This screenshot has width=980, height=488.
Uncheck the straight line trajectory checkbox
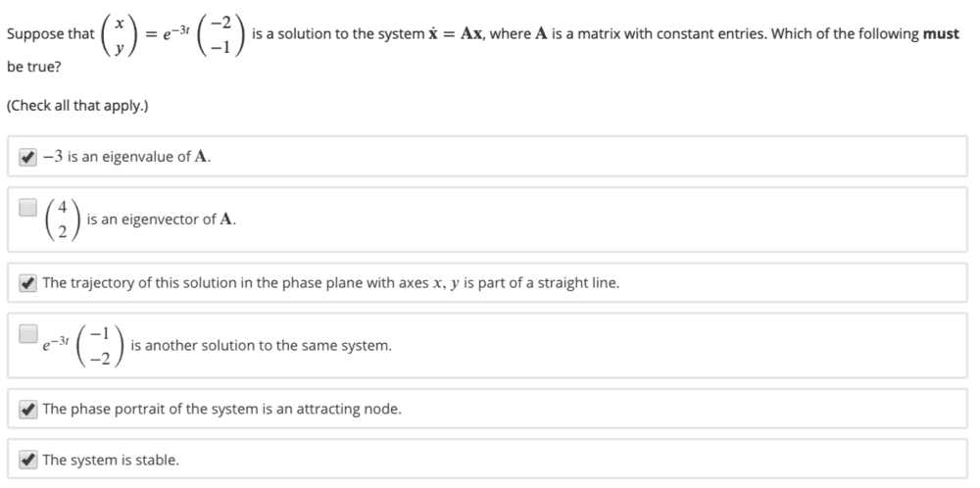click(x=28, y=283)
